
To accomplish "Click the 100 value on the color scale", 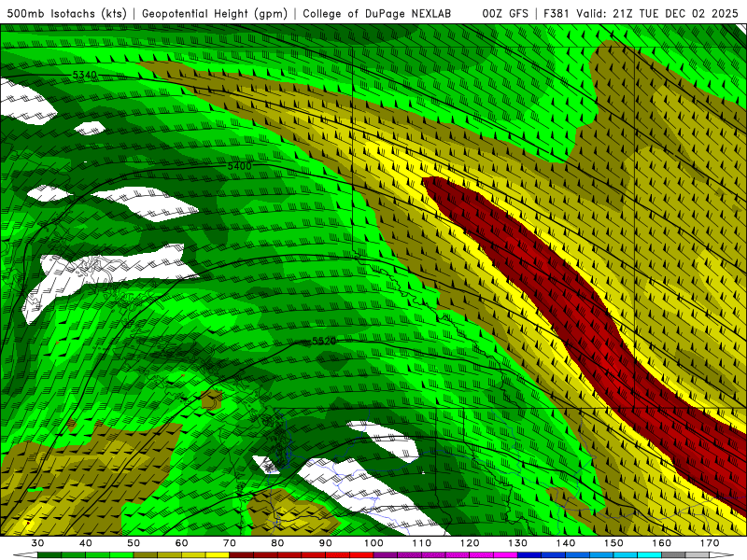I will point(374,543).
